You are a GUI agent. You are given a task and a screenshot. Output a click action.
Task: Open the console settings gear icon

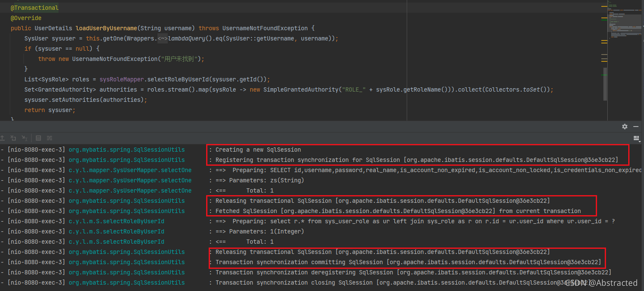tap(625, 127)
